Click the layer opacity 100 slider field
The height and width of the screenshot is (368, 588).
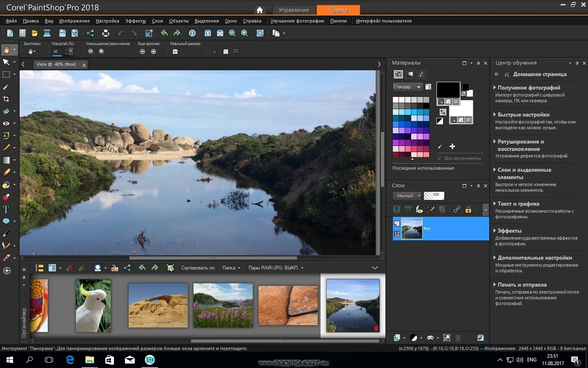pos(434,196)
